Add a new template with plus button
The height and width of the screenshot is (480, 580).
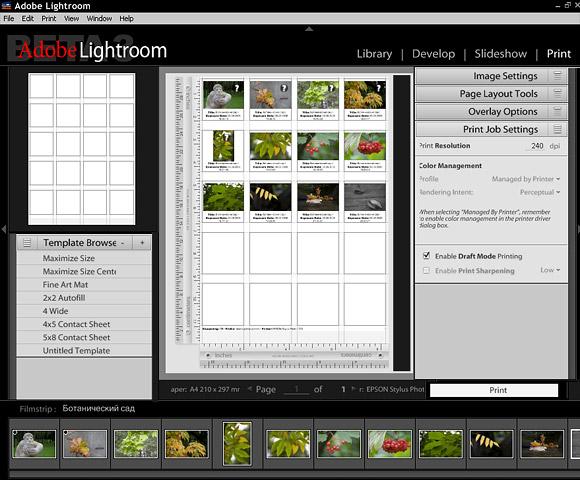click(142, 243)
